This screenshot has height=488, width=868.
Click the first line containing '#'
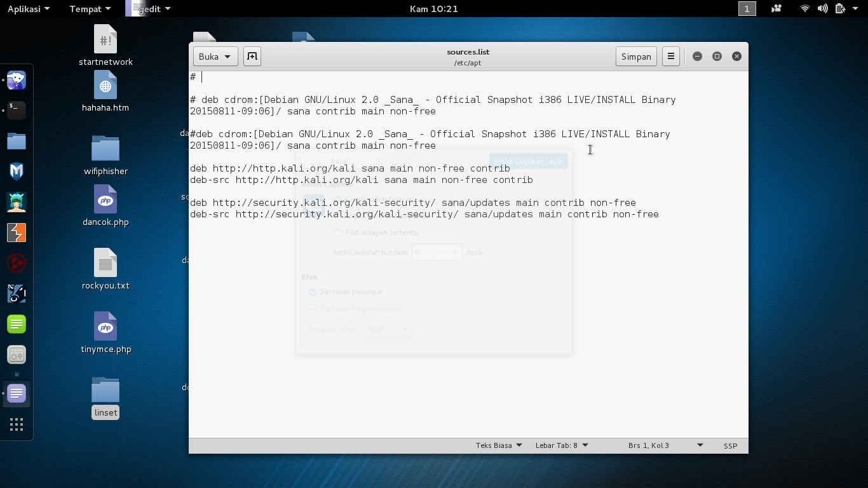click(193, 77)
